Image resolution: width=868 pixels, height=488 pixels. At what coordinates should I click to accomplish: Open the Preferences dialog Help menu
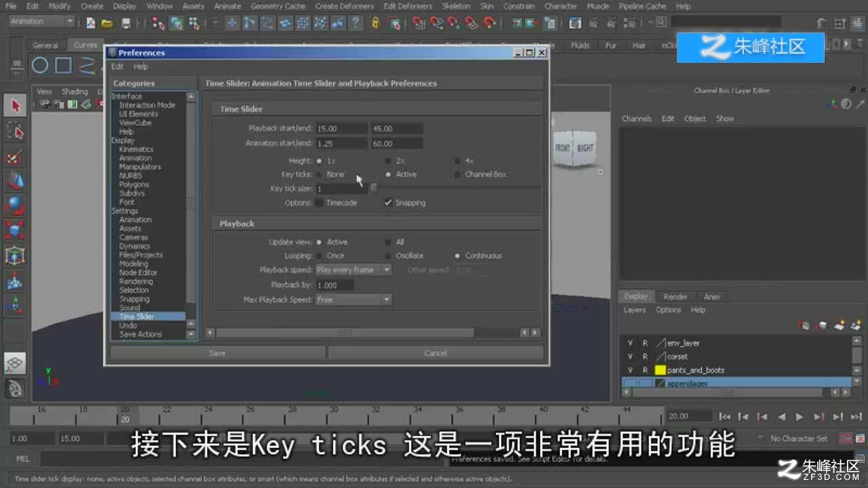(140, 66)
